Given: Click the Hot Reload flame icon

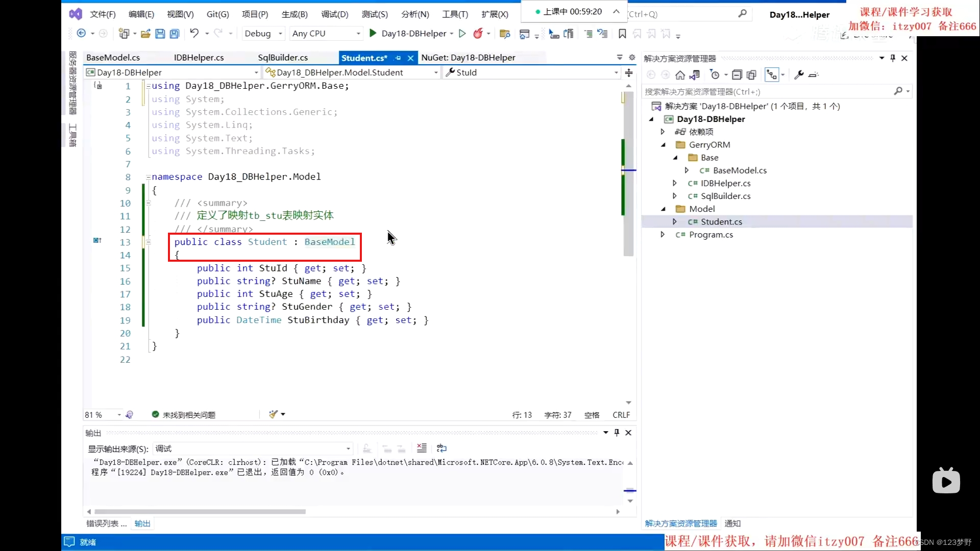Looking at the screenshot, I should click(478, 34).
